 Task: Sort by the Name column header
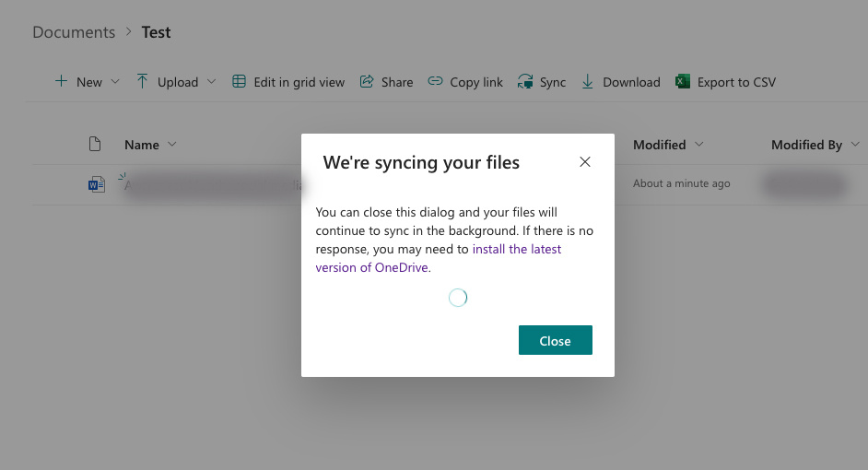click(x=142, y=145)
